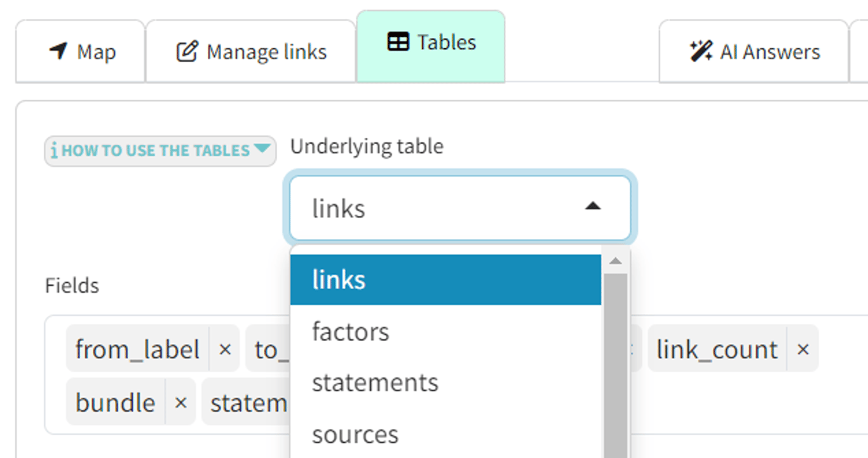Choose statements from the dropdown list
868x458 pixels.
tap(445, 383)
